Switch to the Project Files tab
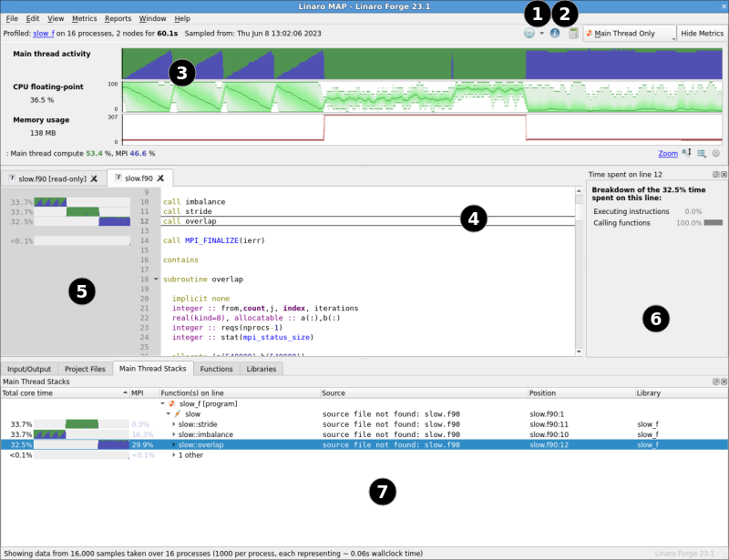Screen dimensions: 729x560 [x=85, y=369]
